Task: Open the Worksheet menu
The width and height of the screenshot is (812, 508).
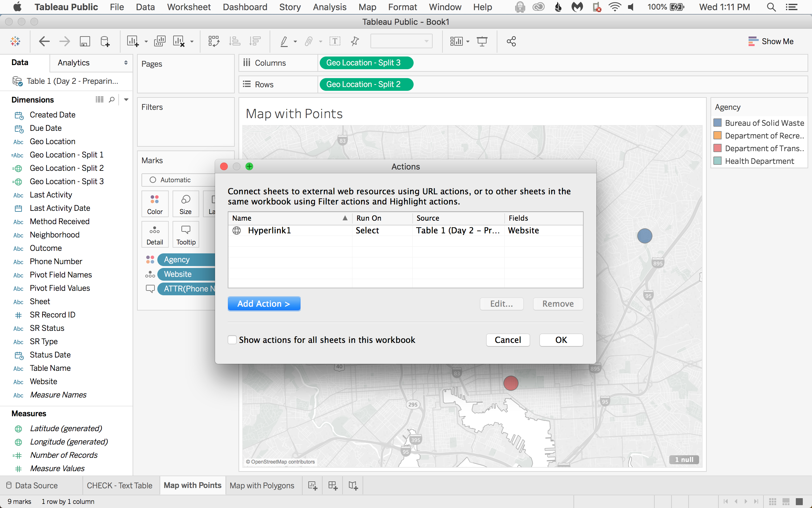Action: pyautogui.click(x=189, y=7)
